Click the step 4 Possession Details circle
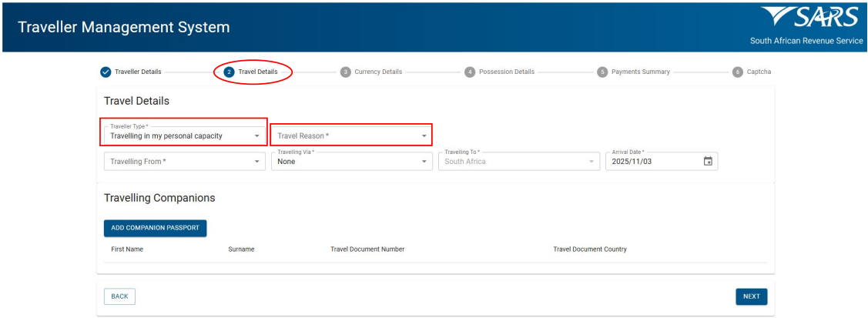 coord(470,72)
